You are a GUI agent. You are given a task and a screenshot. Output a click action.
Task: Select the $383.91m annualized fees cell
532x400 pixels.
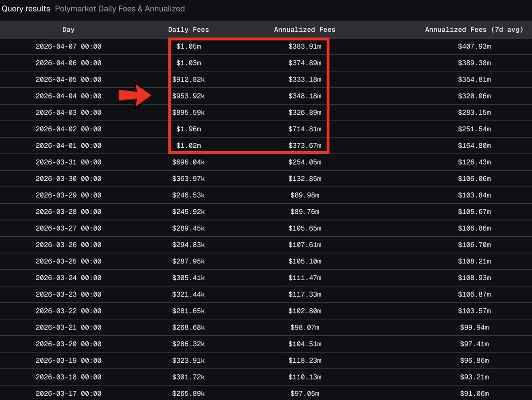click(x=305, y=47)
